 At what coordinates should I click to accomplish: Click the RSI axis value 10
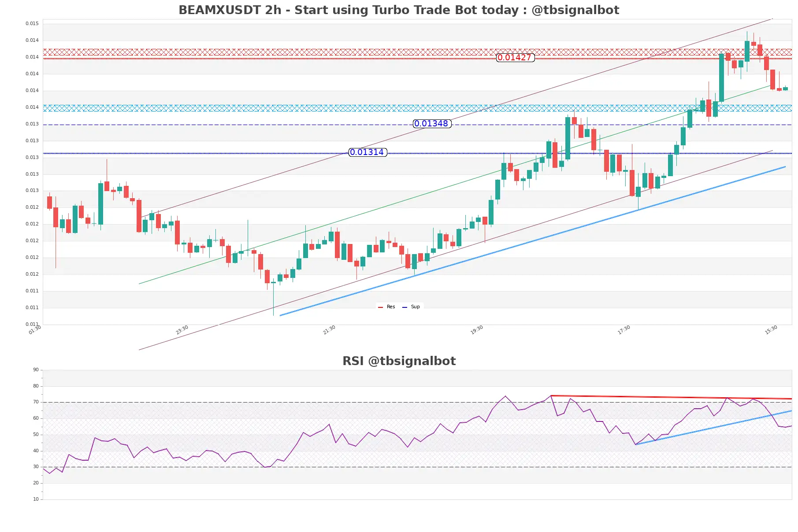click(x=36, y=499)
